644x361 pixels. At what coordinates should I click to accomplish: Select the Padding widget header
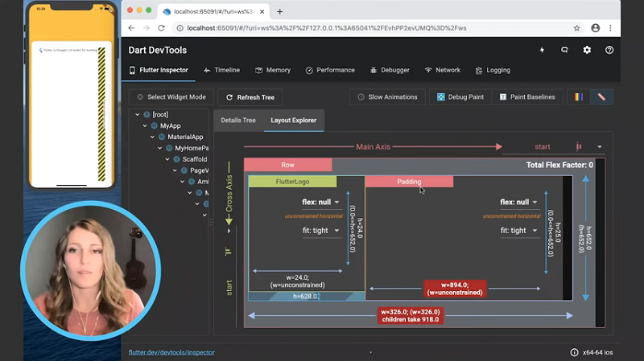click(409, 182)
